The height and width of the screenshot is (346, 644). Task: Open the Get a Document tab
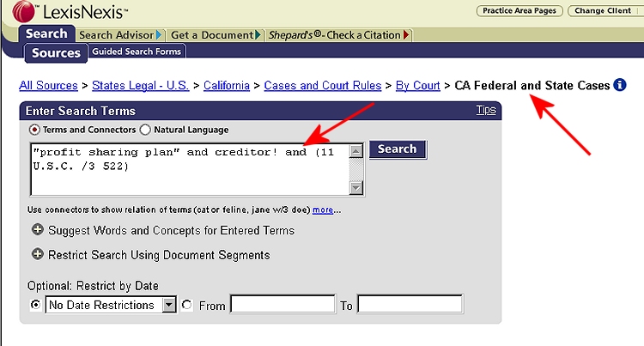click(x=216, y=35)
